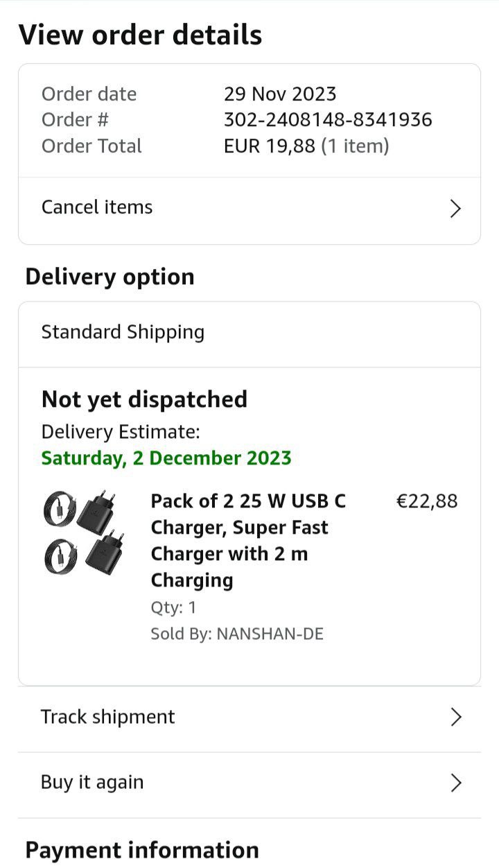Select Buy it again
Screen dimensions: 499x868
[92, 782]
